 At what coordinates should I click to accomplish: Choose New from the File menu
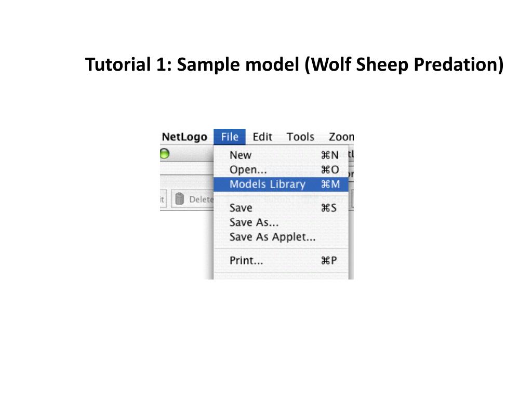coord(281,155)
